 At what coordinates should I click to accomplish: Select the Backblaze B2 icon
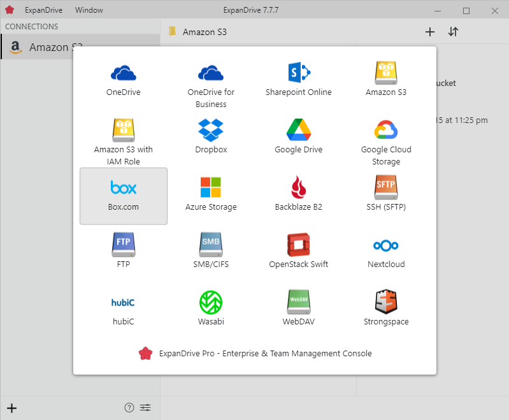(x=298, y=188)
